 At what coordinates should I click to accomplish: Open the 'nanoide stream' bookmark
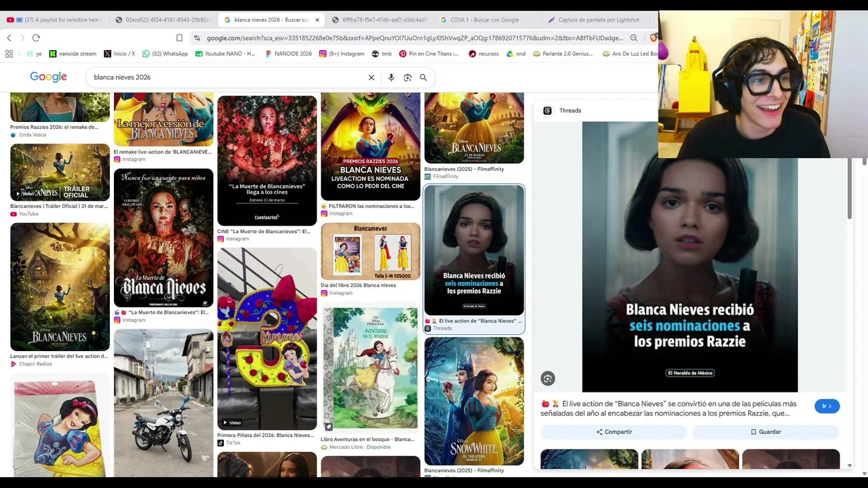pyautogui.click(x=73, y=54)
